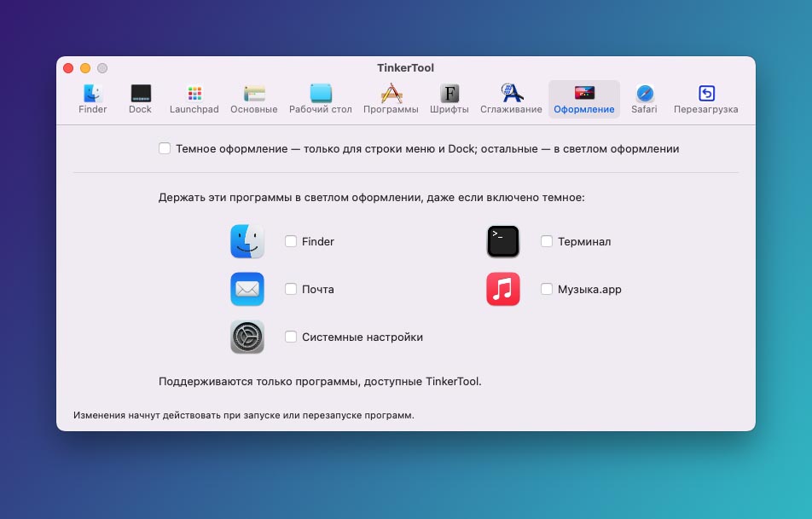This screenshot has height=519, width=812.
Task: Switch to the Launchpad pane
Action: 194,100
